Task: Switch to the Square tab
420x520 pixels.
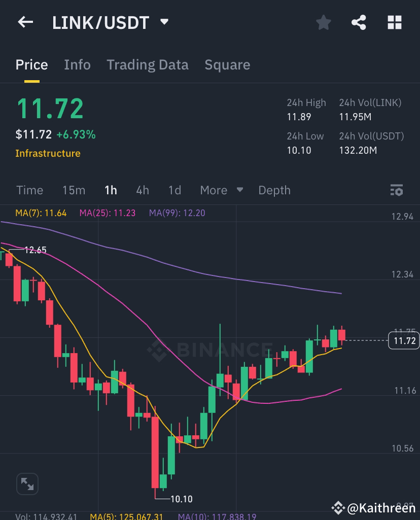Action: [227, 64]
